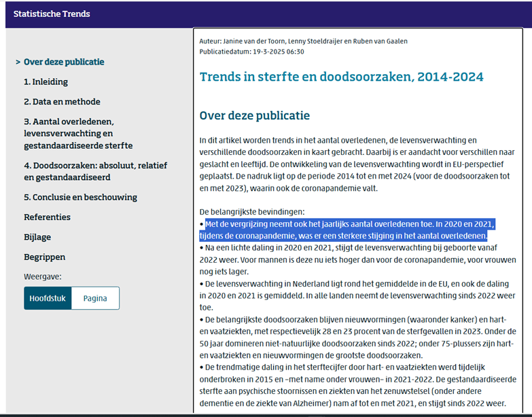Click the Publicatiedatum 19-3-2025 text
Image resolution: width=532 pixels, height=417 pixels.
(251, 51)
